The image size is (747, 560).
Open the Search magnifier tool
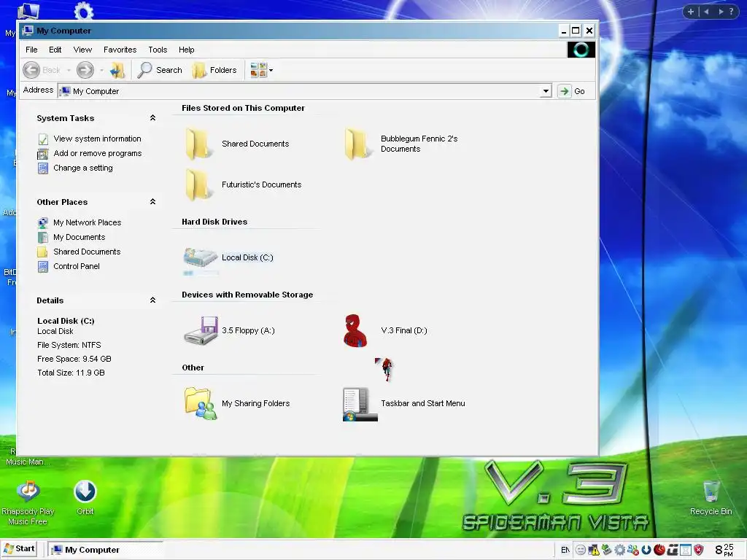click(160, 70)
